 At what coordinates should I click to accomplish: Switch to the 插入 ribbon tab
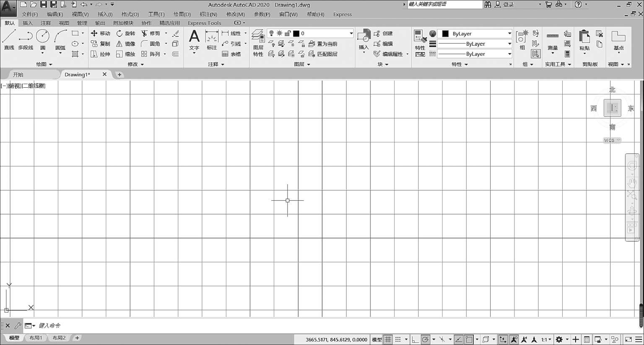coord(28,23)
